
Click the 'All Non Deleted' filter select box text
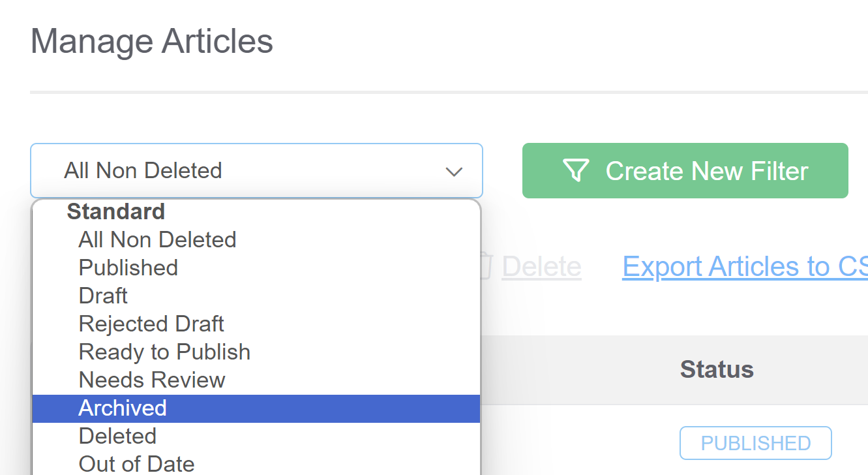pos(143,171)
